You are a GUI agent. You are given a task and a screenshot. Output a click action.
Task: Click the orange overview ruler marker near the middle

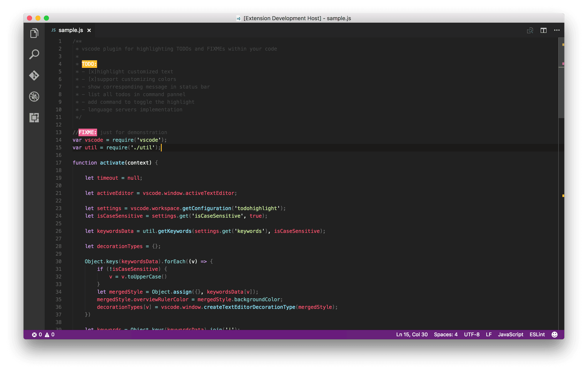coord(563,196)
